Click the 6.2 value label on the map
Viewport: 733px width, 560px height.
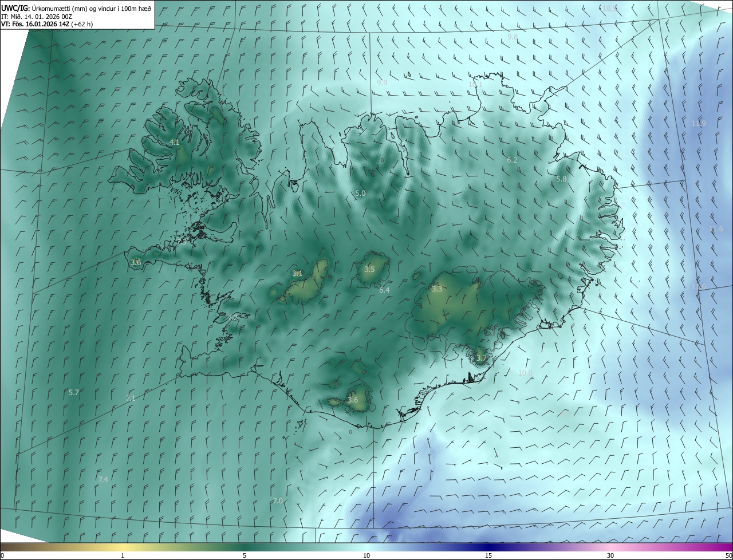512,160
